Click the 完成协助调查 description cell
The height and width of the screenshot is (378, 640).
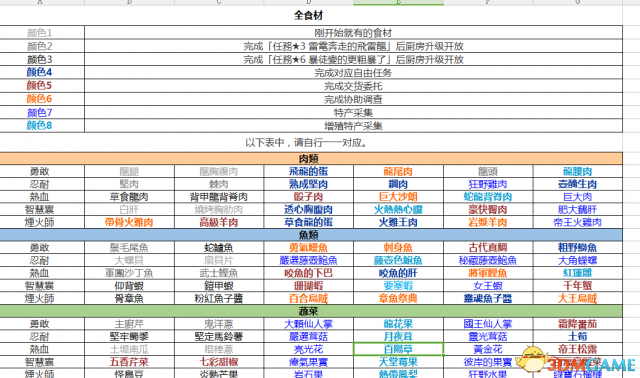click(x=353, y=99)
